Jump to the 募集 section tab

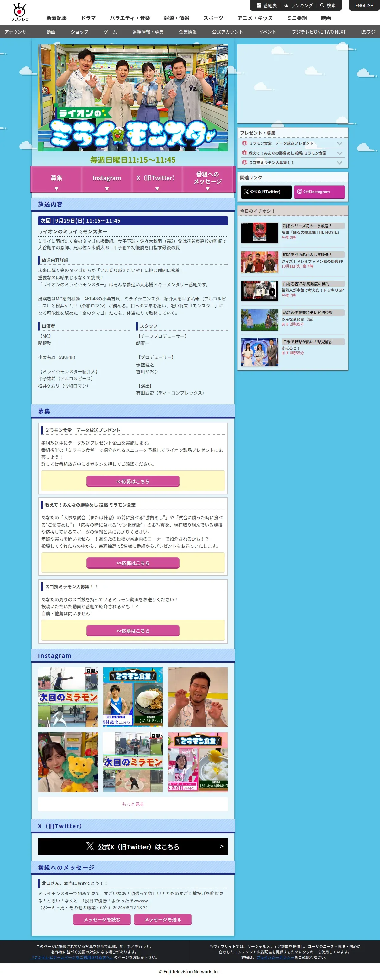(x=56, y=179)
